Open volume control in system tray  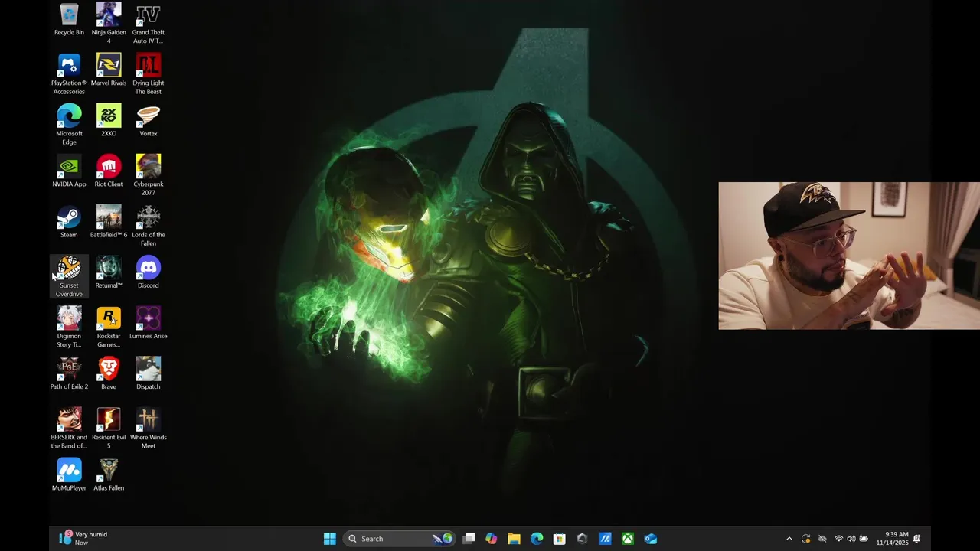851,539
